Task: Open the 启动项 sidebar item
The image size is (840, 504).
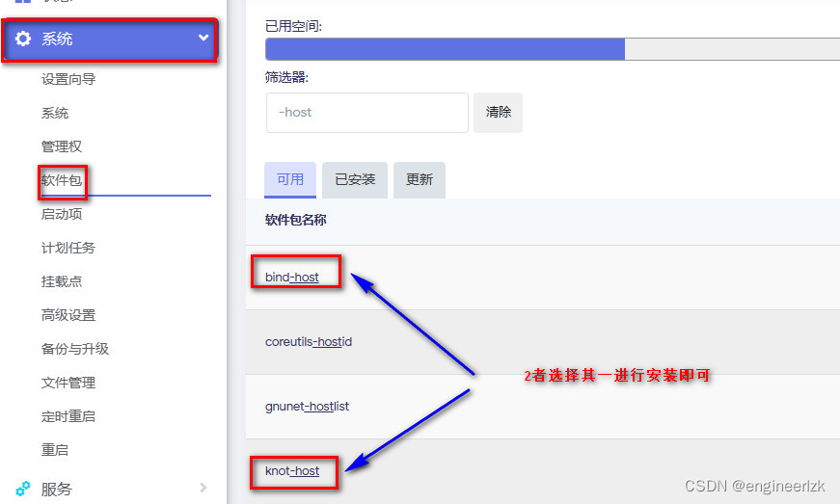Action: pyautogui.click(x=62, y=214)
